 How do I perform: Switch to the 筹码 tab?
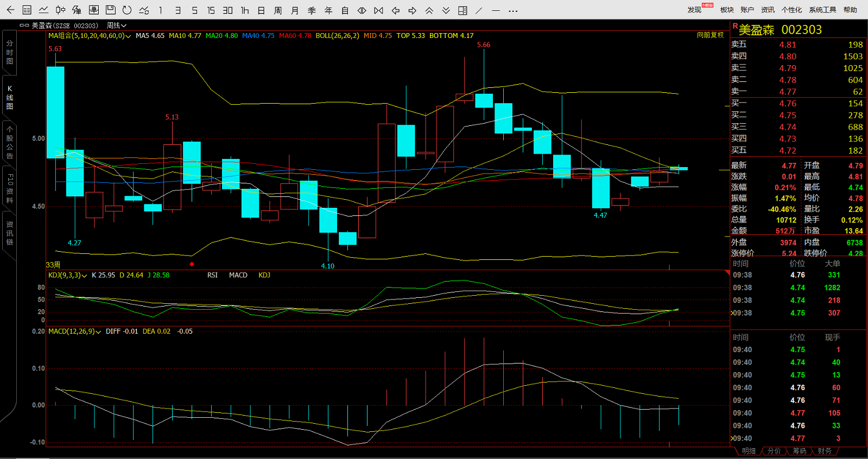coord(799,451)
